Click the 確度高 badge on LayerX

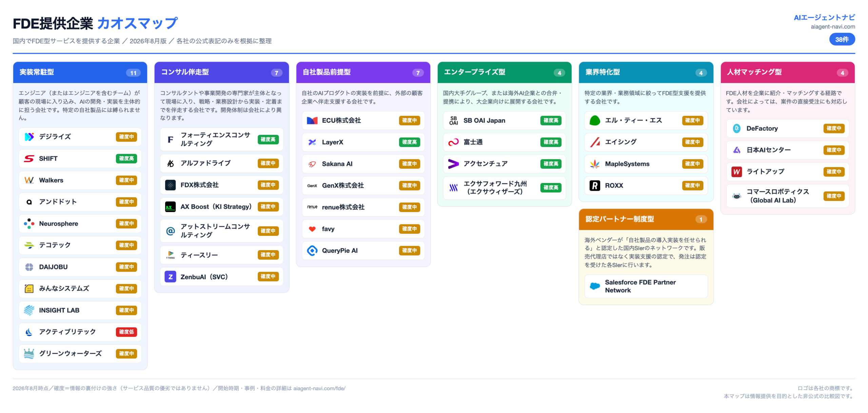tap(409, 142)
